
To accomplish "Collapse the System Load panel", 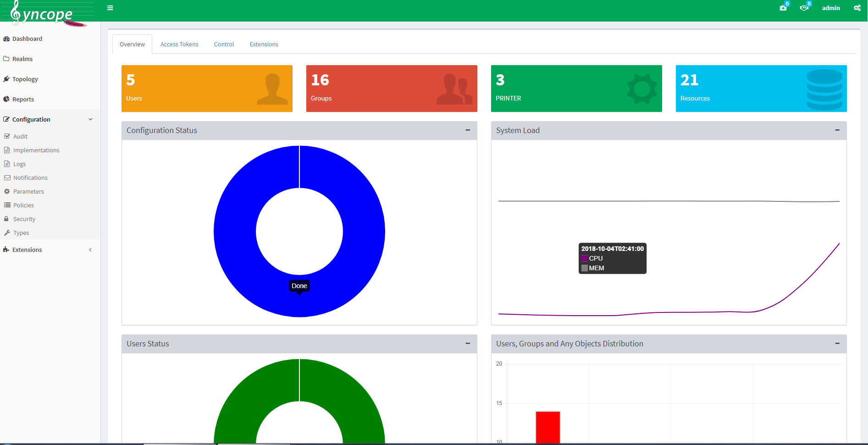I will click(837, 130).
